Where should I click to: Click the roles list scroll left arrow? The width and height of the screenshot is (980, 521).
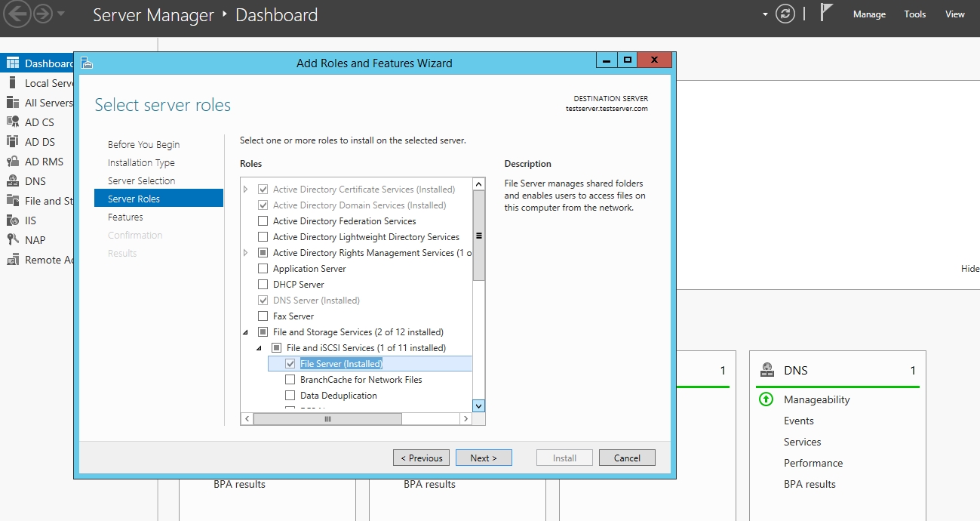247,418
